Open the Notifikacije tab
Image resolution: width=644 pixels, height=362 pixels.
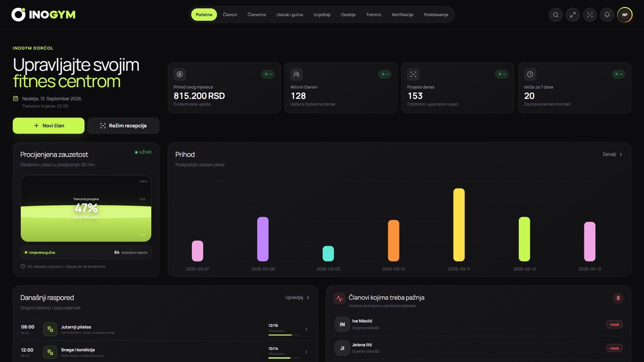coord(402,15)
